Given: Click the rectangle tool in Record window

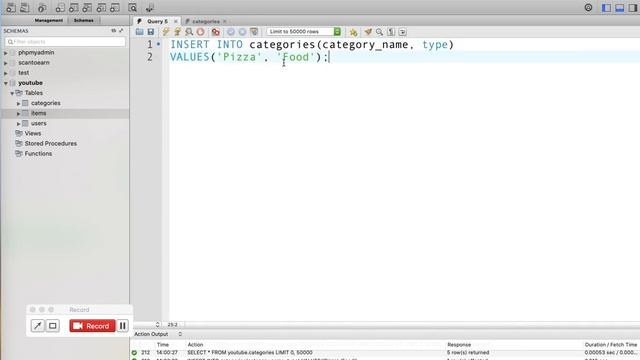Looking at the screenshot, I should (x=53, y=326).
